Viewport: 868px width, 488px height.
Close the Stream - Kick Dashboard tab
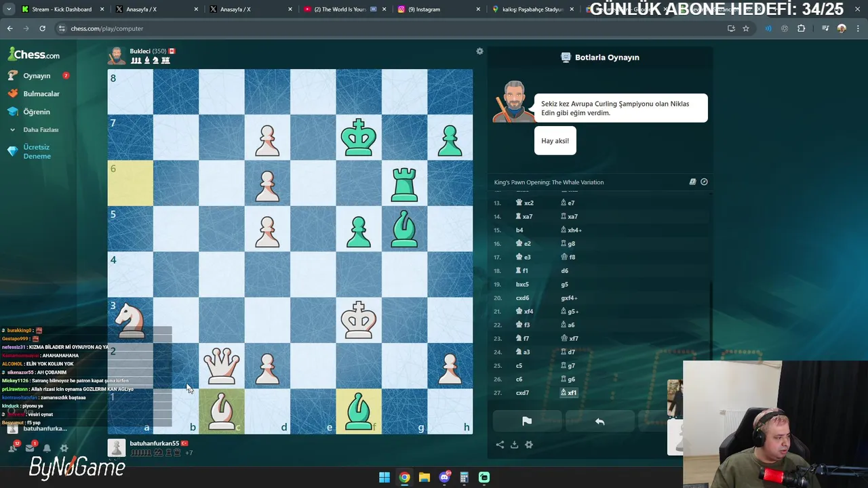(x=102, y=9)
